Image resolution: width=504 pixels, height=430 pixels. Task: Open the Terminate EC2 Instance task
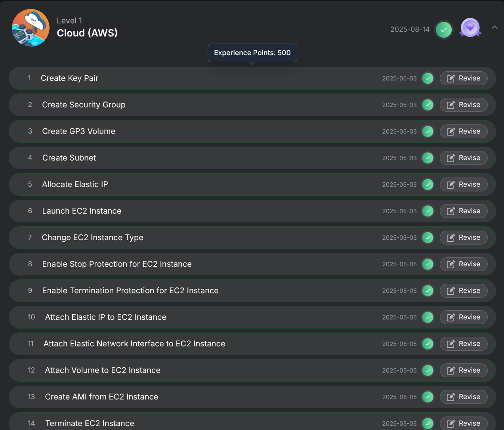coord(90,423)
